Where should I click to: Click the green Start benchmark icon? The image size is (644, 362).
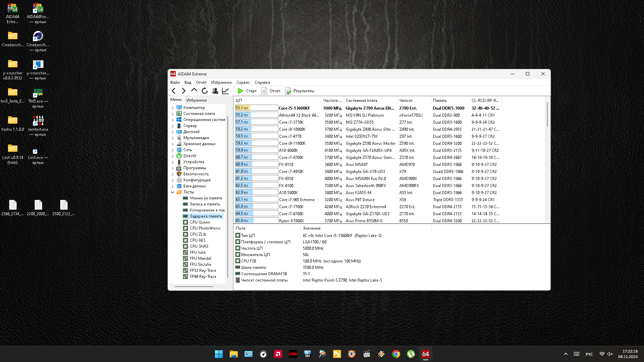pyautogui.click(x=240, y=91)
